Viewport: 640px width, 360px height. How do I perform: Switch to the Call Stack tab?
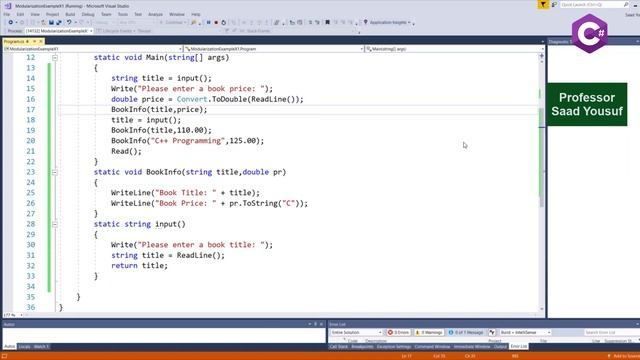pyautogui.click(x=339, y=347)
